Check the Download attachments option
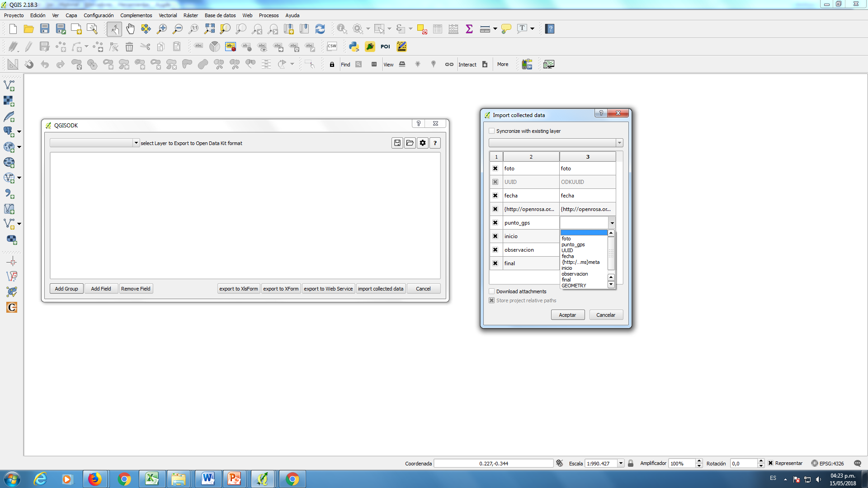Viewport: 868px width, 488px height. point(492,291)
